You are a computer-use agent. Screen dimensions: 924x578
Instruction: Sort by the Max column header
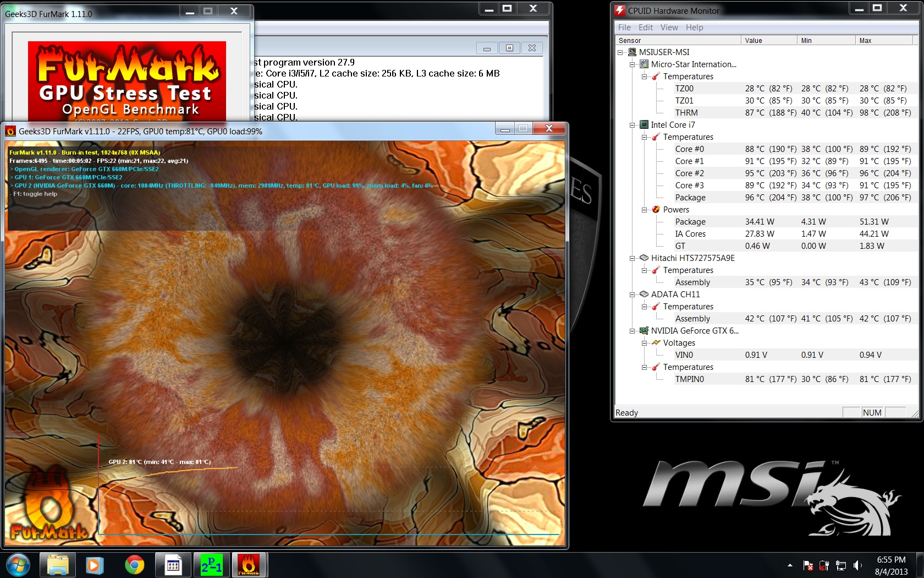(885, 40)
